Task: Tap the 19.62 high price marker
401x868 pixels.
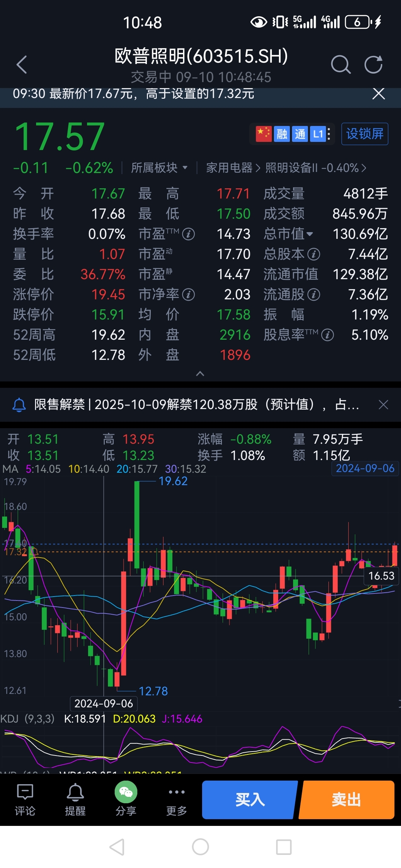Action: [x=173, y=481]
